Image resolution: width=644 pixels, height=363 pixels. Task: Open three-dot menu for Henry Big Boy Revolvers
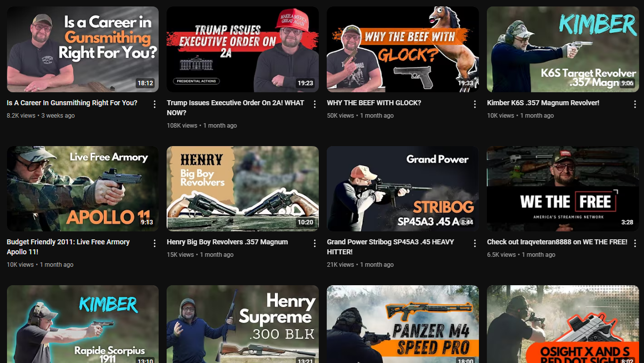(315, 243)
